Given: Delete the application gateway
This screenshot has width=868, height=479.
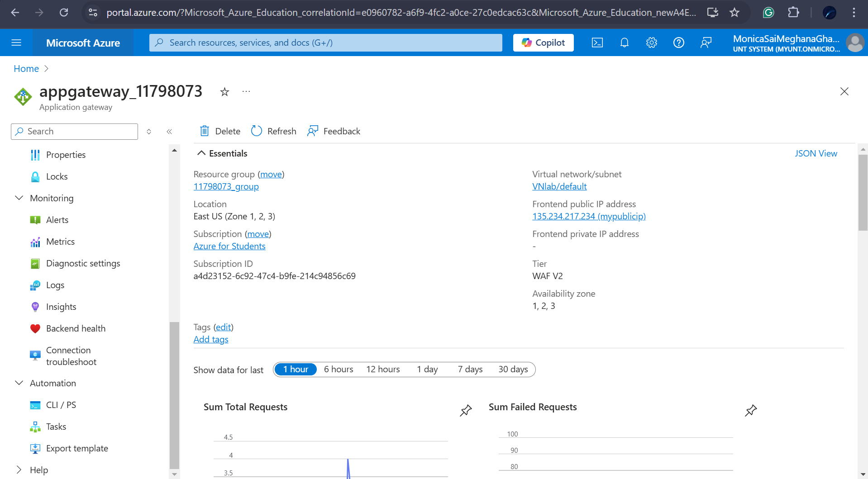Looking at the screenshot, I should click(220, 131).
